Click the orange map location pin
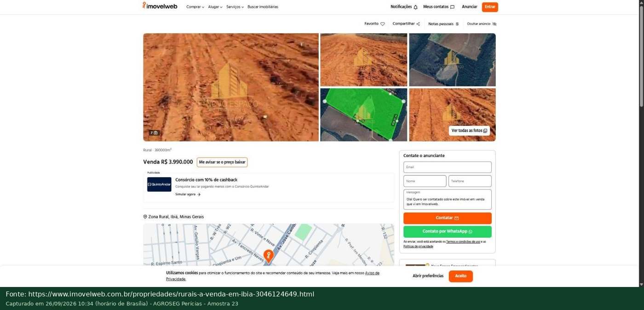 coord(269,256)
